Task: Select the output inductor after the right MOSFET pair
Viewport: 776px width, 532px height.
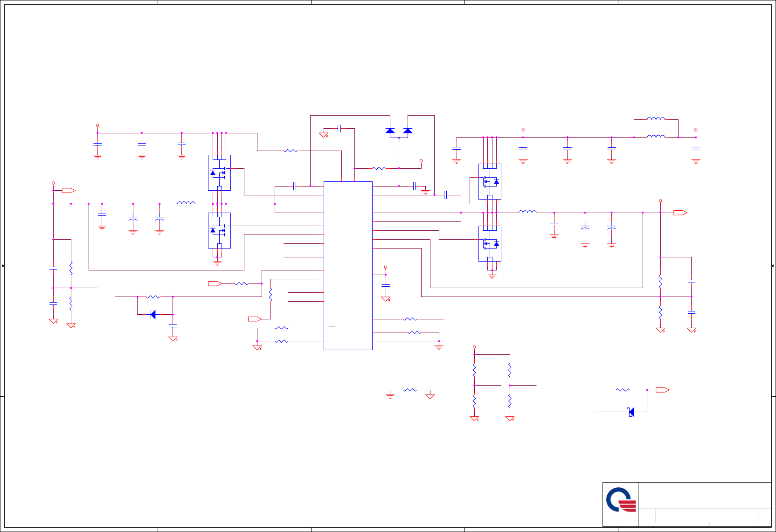Action: coord(527,212)
